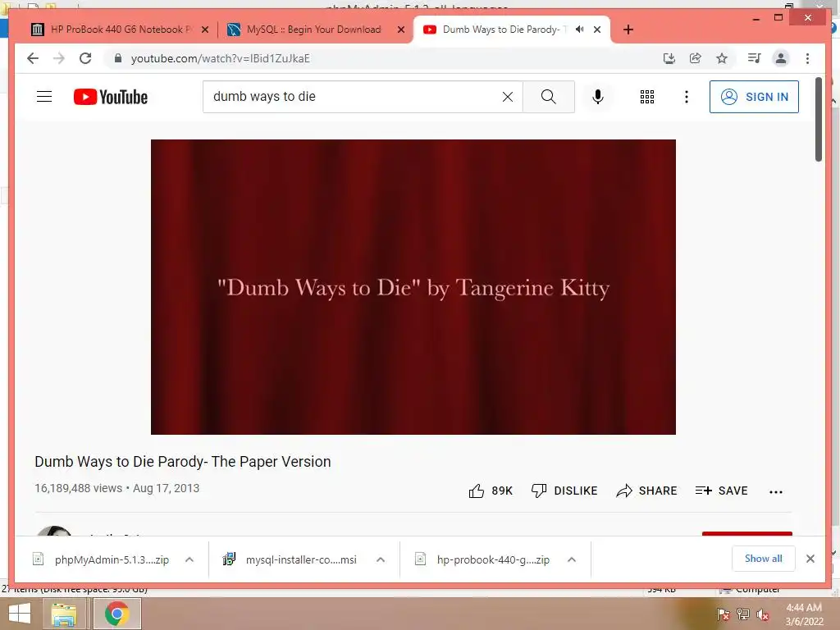Sign in to YouTube

tap(754, 97)
